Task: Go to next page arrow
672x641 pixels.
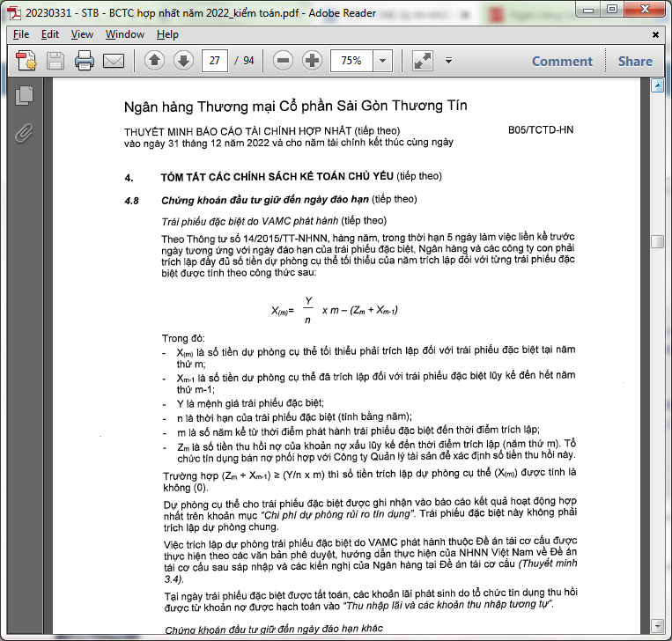Action: click(x=183, y=61)
